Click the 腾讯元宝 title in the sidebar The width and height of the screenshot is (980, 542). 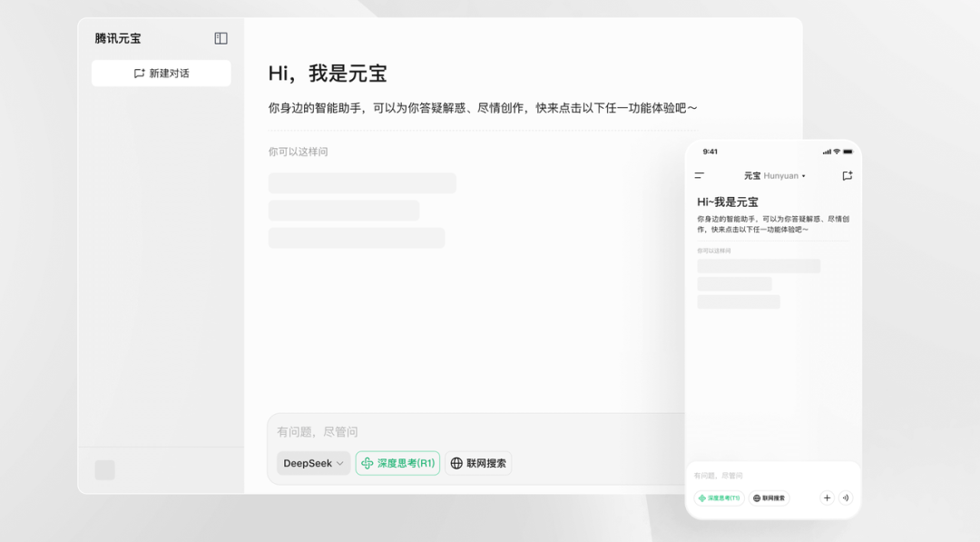click(118, 39)
